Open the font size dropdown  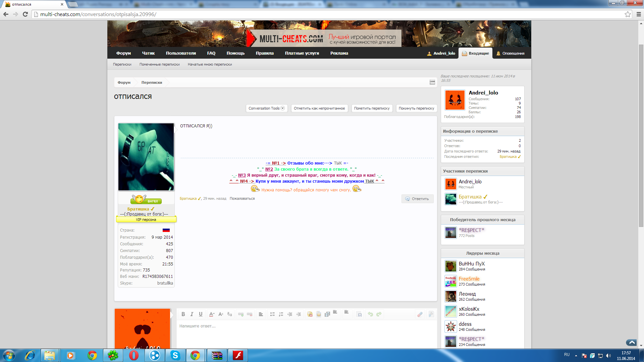[221, 314]
